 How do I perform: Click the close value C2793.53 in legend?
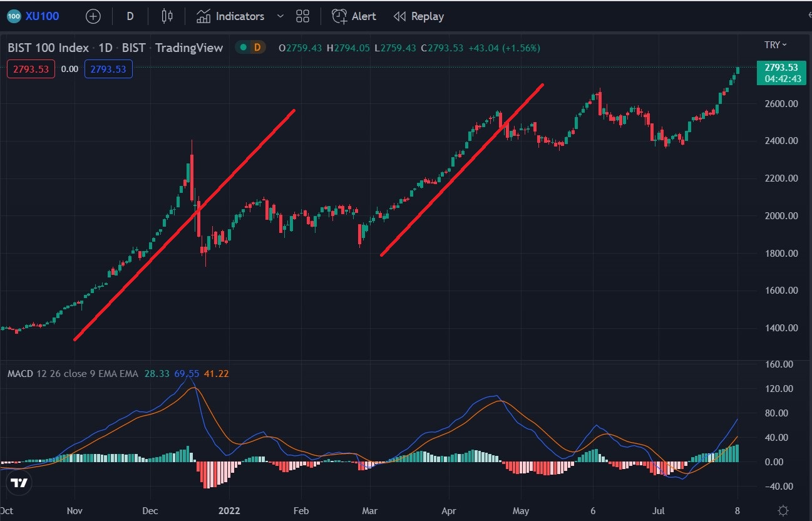442,48
